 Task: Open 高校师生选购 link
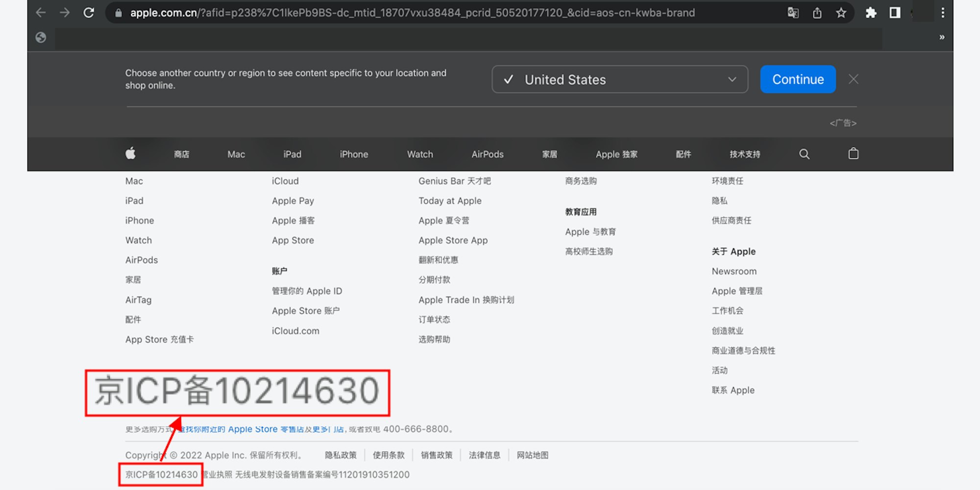tap(589, 251)
